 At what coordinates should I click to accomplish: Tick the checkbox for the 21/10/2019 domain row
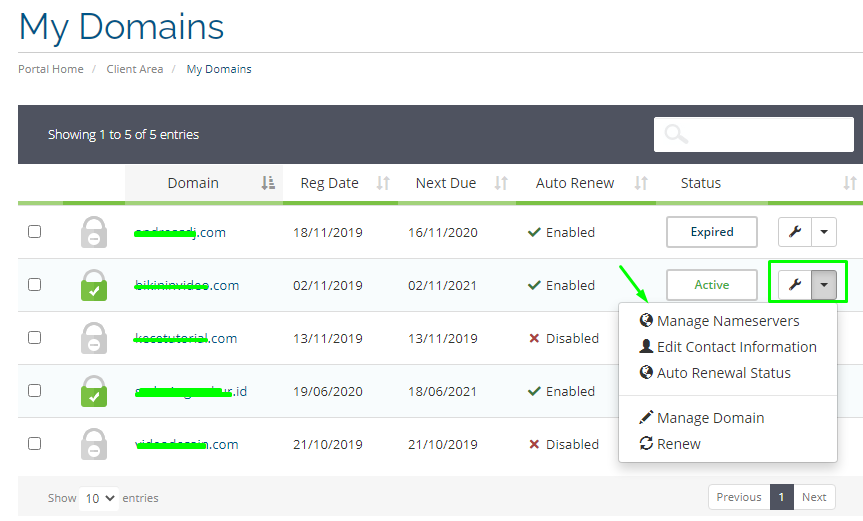point(35,443)
